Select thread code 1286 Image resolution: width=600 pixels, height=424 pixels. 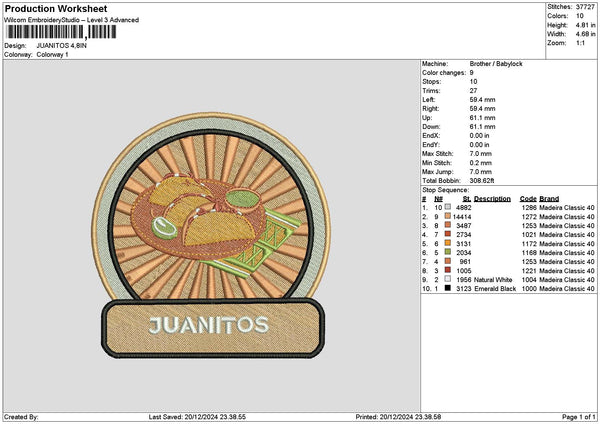point(529,208)
